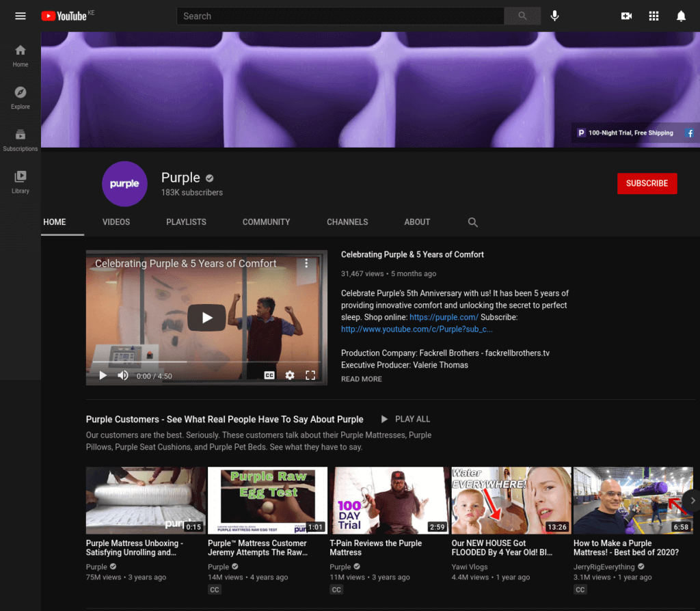
Task: Switch to the COMMUNITY tab
Action: (266, 222)
